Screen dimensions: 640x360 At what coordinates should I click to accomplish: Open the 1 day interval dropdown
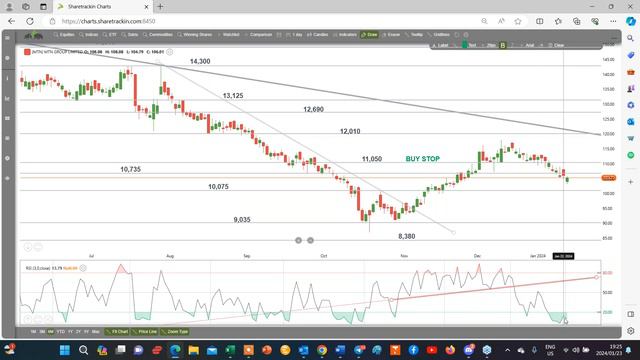(294, 35)
